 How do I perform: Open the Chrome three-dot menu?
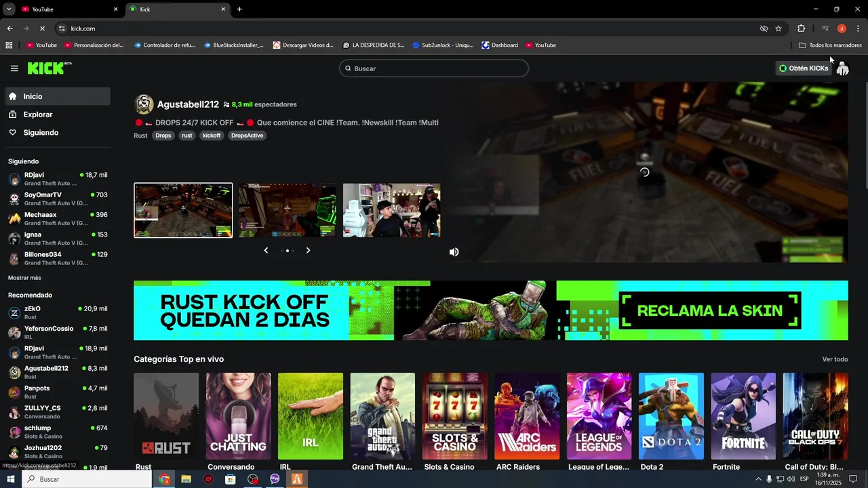858,28
